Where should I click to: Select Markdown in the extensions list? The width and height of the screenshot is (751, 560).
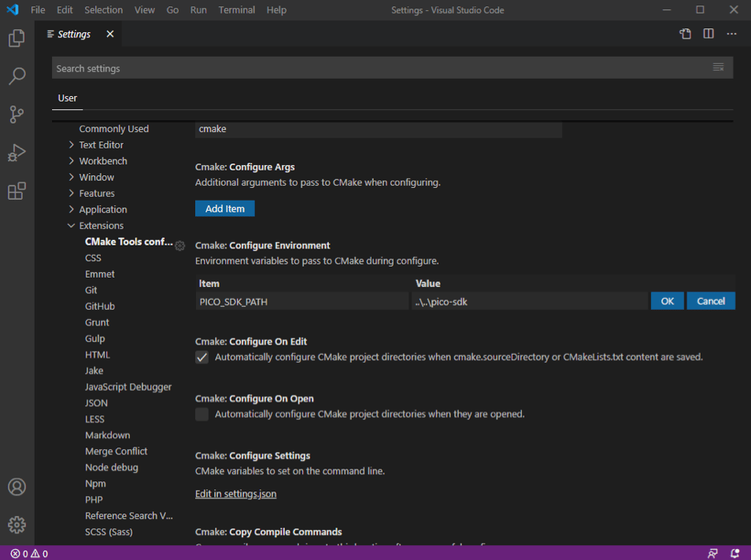coord(108,436)
